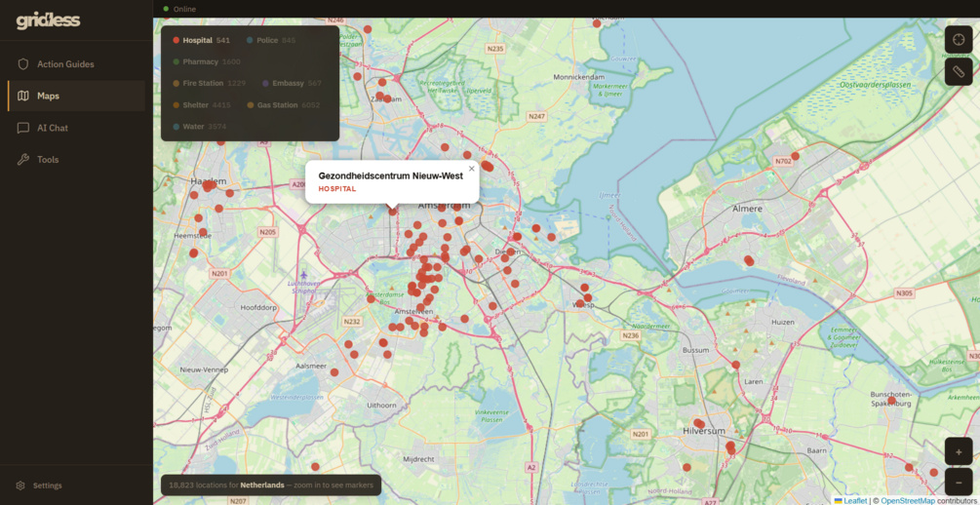The image size is (980, 505).
Task: Open the OpenStreetMap attribution link
Action: 908,501
